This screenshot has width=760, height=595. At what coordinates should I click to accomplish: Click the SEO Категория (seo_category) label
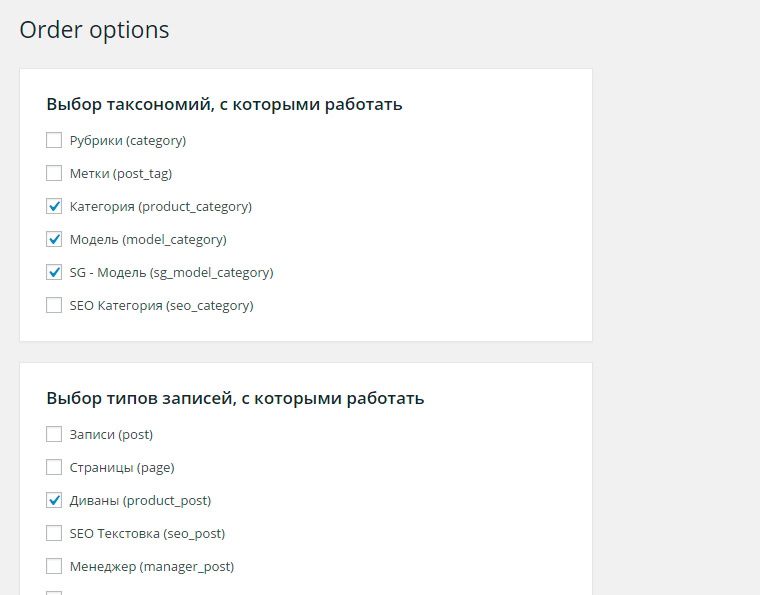[x=161, y=306]
